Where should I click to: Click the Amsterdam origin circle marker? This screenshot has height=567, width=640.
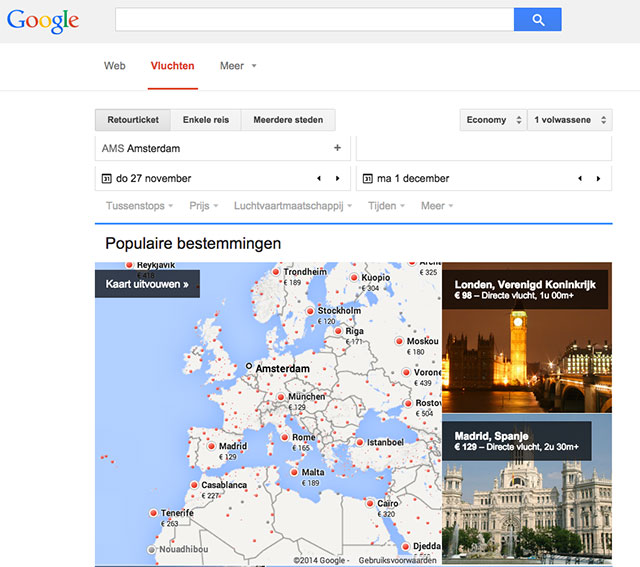[249, 366]
